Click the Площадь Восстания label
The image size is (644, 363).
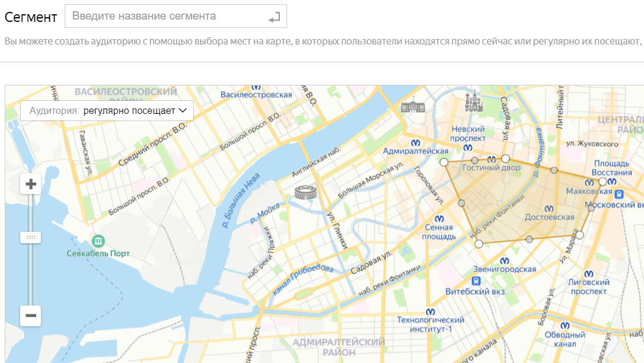[x=611, y=168]
